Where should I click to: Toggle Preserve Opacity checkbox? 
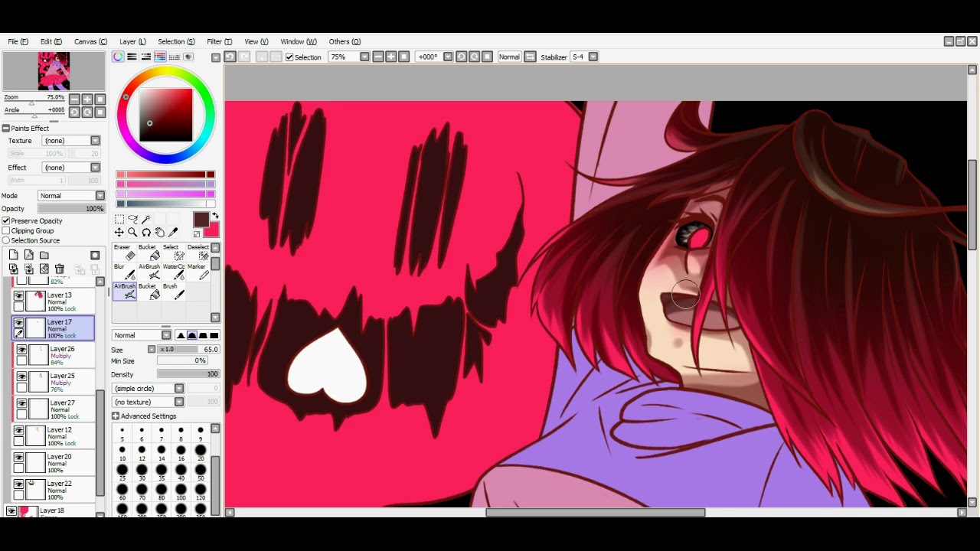[x=6, y=220]
